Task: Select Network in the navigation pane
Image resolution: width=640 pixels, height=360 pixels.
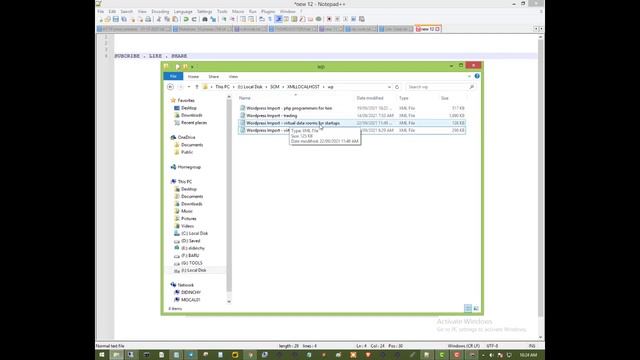Action: point(186,285)
